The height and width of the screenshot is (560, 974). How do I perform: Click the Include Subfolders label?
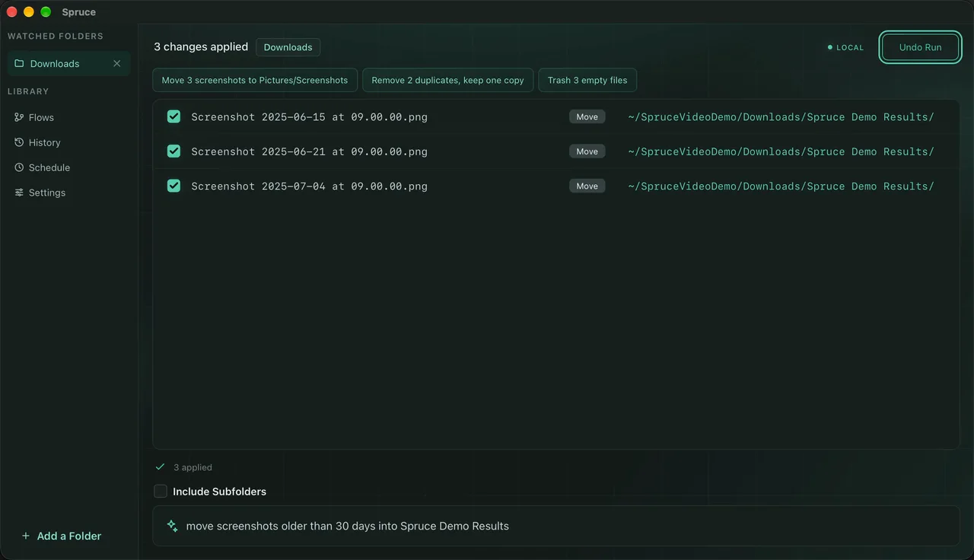[219, 492]
